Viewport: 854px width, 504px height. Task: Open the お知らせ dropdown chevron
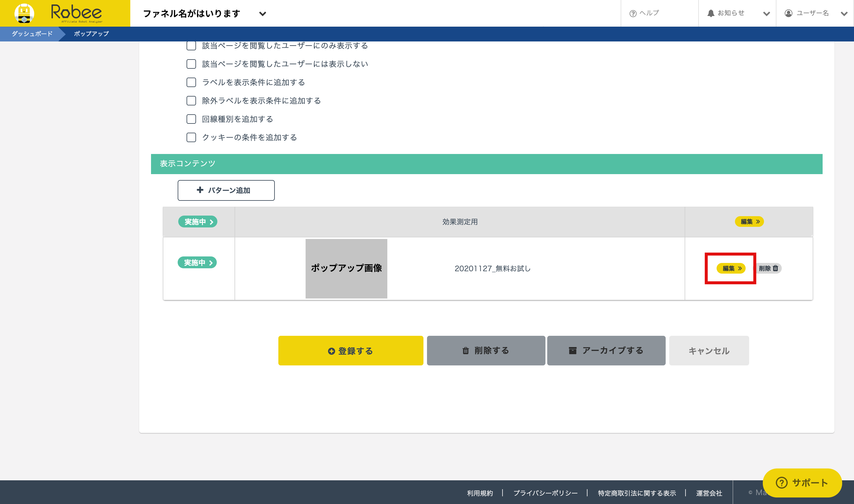[x=766, y=14]
